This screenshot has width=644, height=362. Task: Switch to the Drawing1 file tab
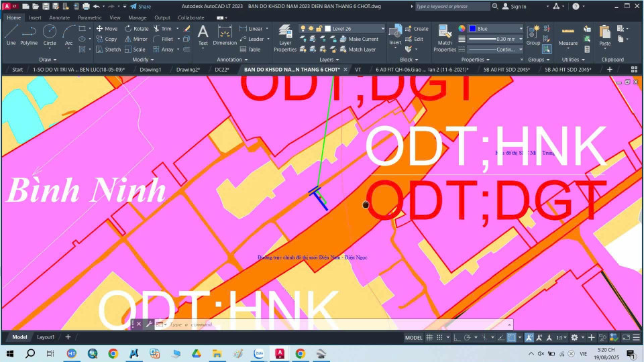click(150, 69)
